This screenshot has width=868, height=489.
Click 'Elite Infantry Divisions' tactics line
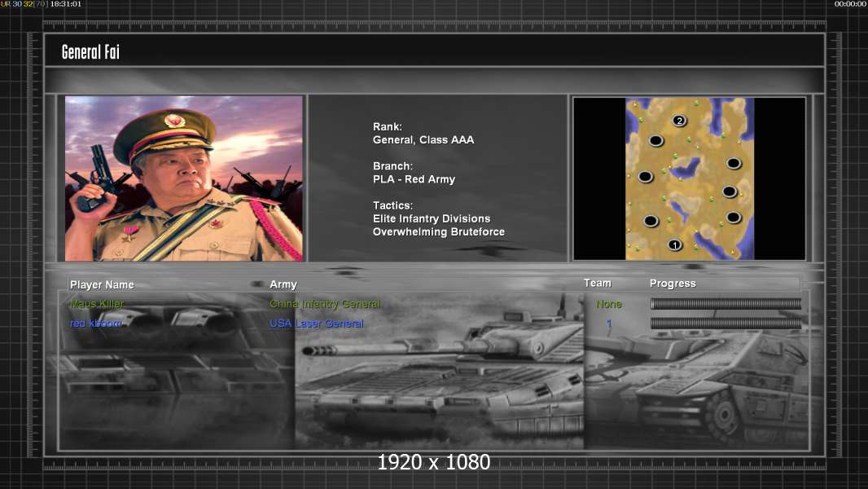pos(432,218)
